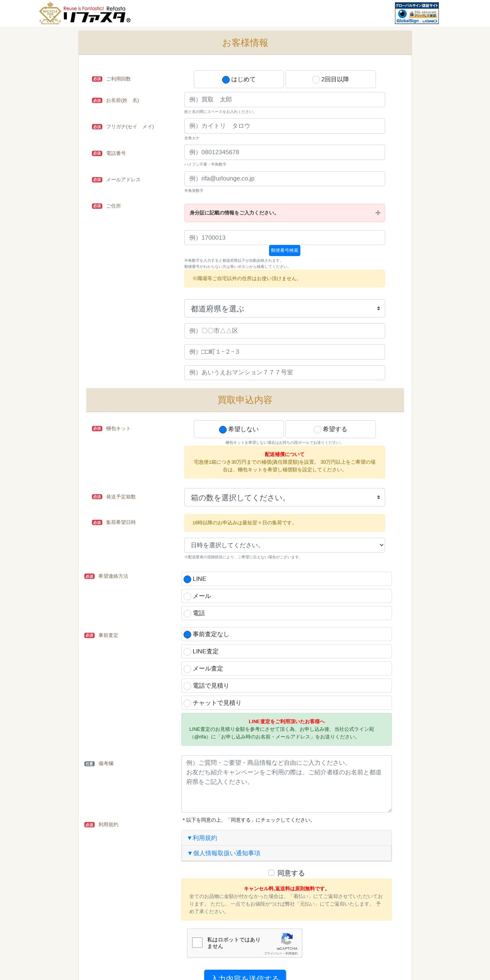The height and width of the screenshot is (980, 490).
Task: Click the plus icon on the 身分証 notice
Action: tap(378, 213)
